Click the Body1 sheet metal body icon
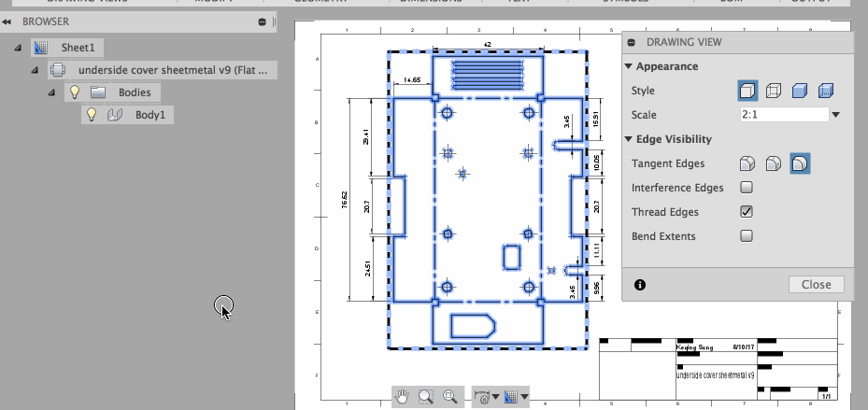This screenshot has width=868, height=410. 115,115
